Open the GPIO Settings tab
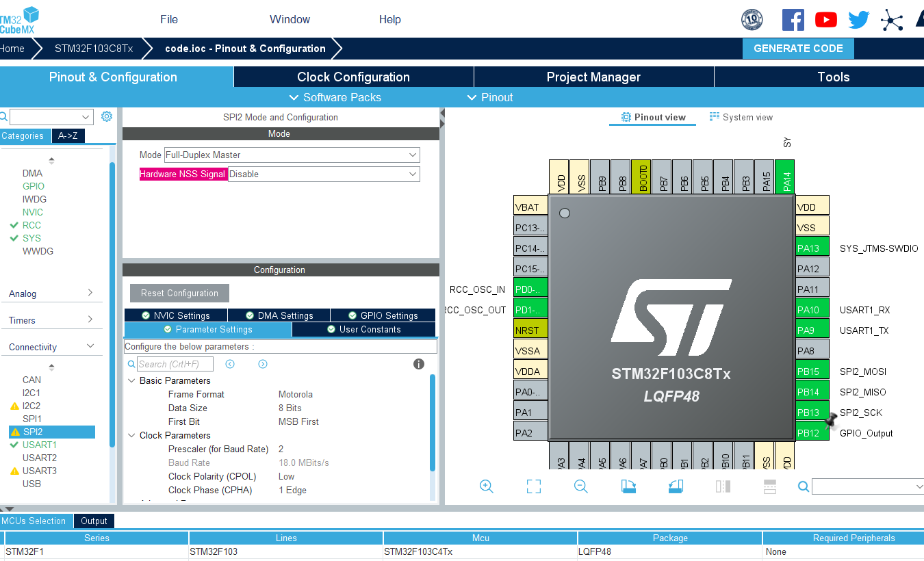This screenshot has width=924, height=561. coord(383,315)
